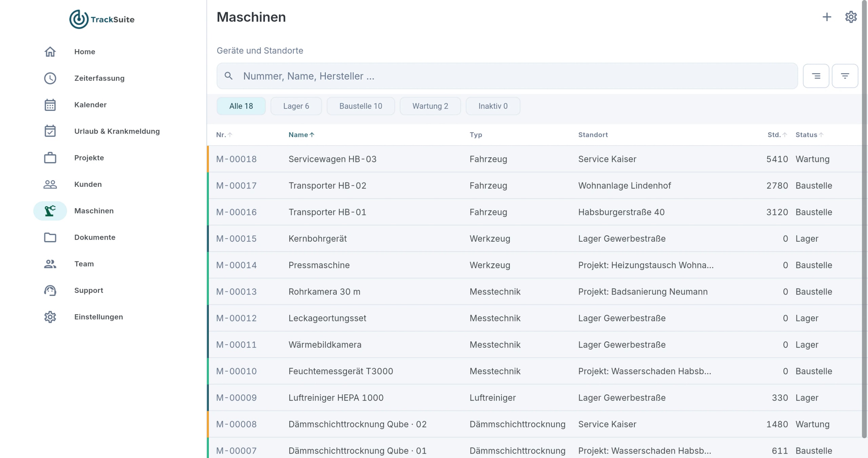
Task: Open the Zeiterfassung menu label
Action: pyautogui.click(x=99, y=78)
